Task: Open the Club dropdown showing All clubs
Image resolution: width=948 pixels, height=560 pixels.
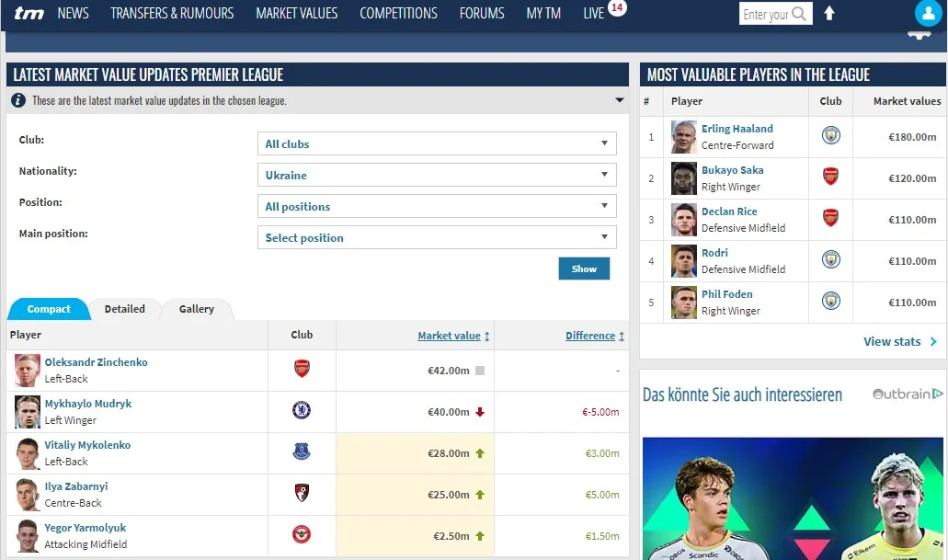Action: point(436,143)
